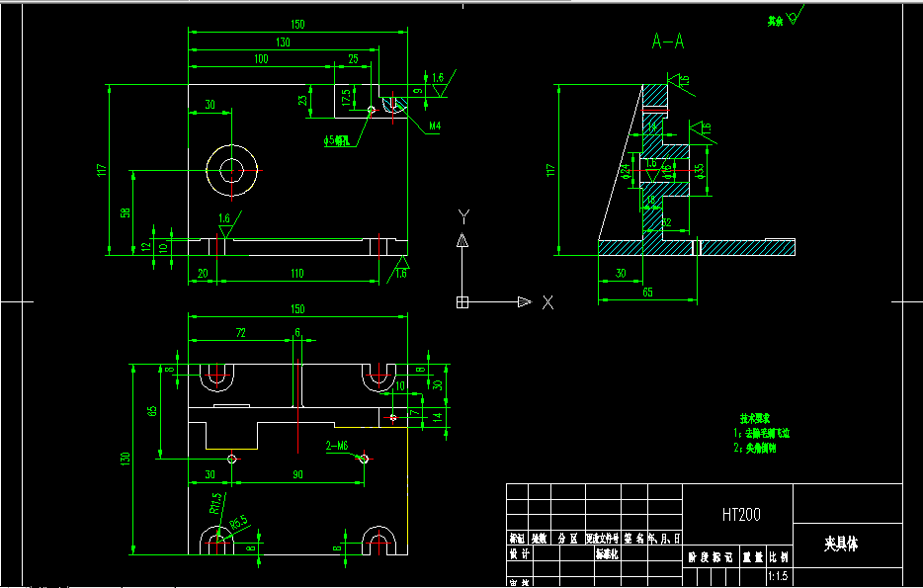Select the '年、月、日' cell in title block
Viewport: 923px width, 588px height.
tap(665, 539)
